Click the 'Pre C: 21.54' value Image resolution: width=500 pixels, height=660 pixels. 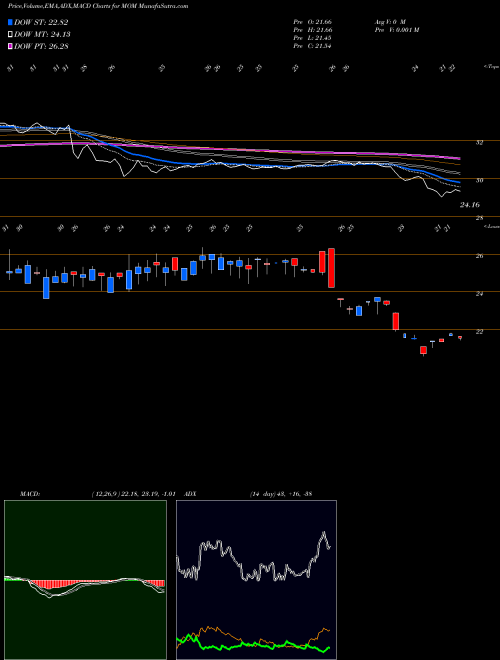(313, 46)
